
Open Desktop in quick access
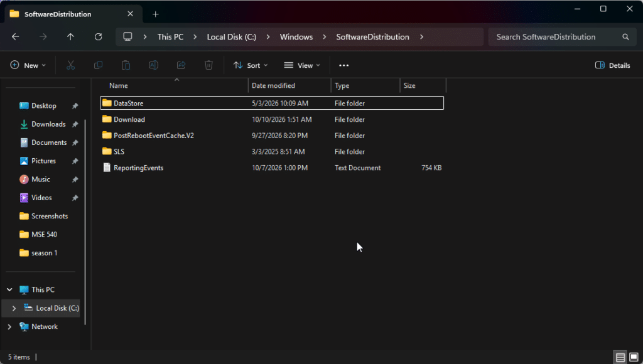43,106
